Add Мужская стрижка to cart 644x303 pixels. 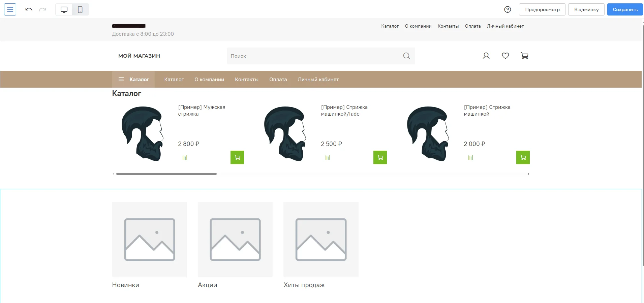[x=237, y=157]
